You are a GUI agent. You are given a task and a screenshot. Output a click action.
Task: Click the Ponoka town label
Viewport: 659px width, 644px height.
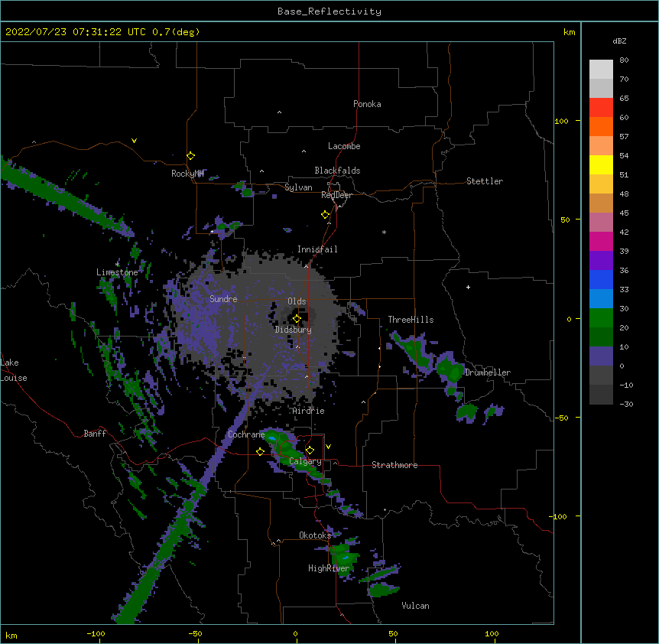pos(367,104)
